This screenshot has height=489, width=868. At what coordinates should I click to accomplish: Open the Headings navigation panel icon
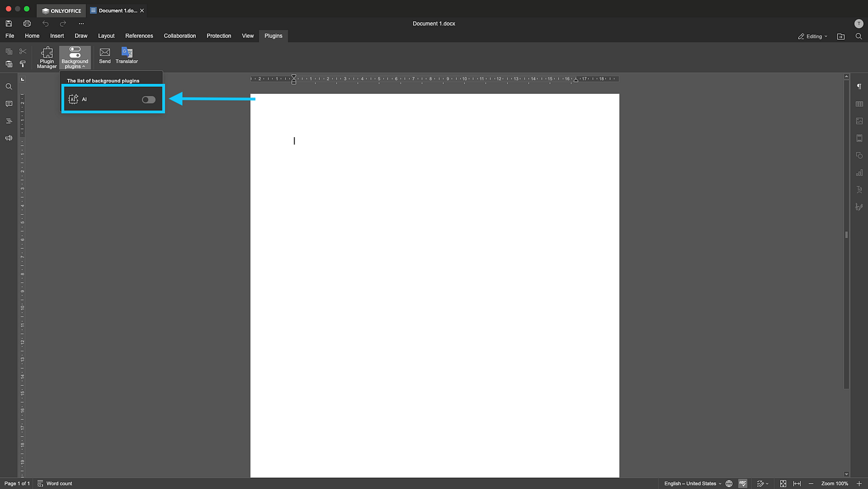pos(9,121)
